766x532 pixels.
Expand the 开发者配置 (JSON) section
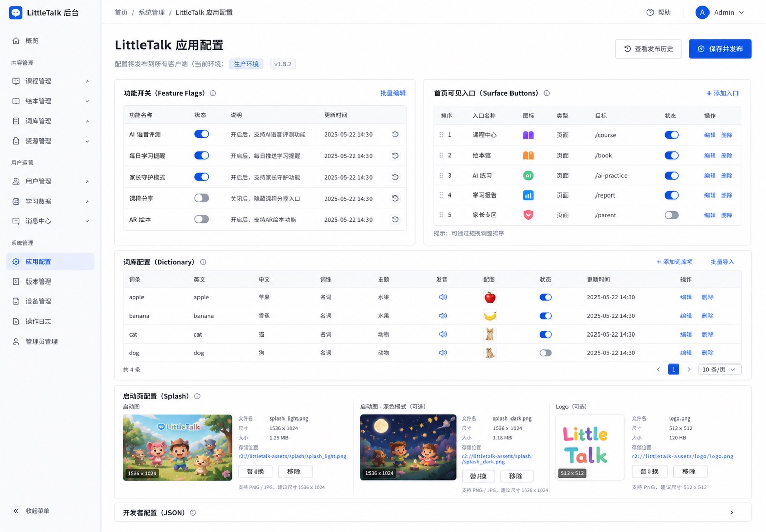tap(731, 513)
